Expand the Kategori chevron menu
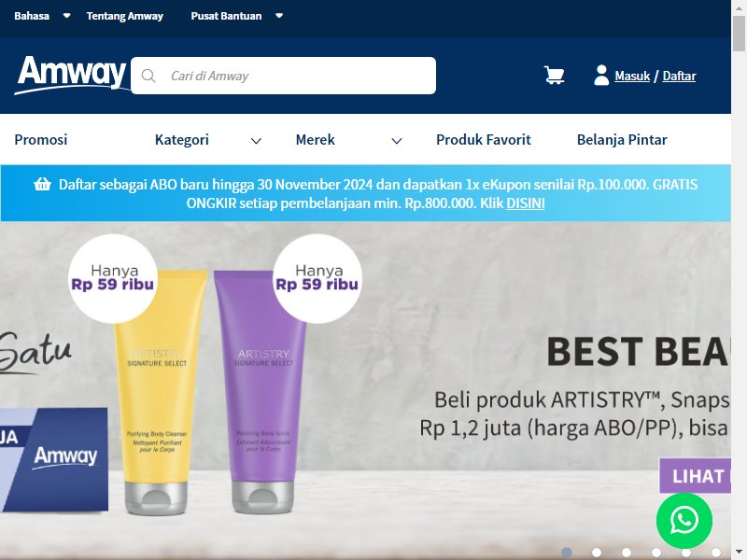 click(256, 141)
